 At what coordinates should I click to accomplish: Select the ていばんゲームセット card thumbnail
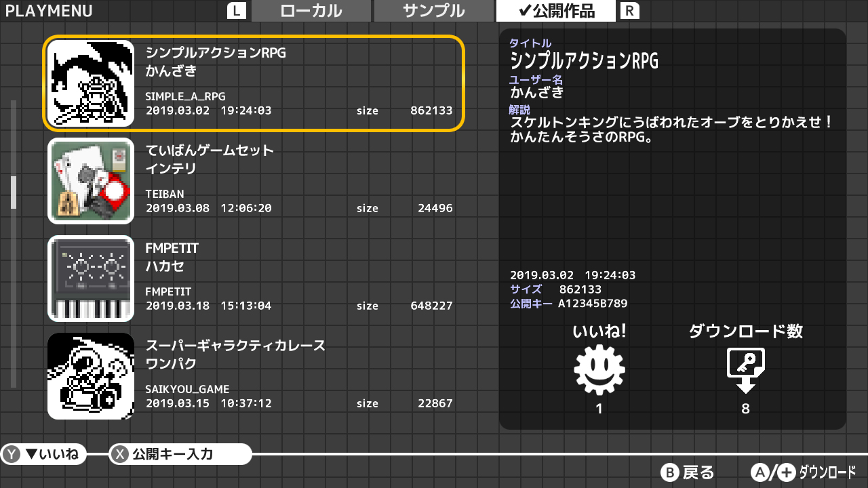(91, 180)
